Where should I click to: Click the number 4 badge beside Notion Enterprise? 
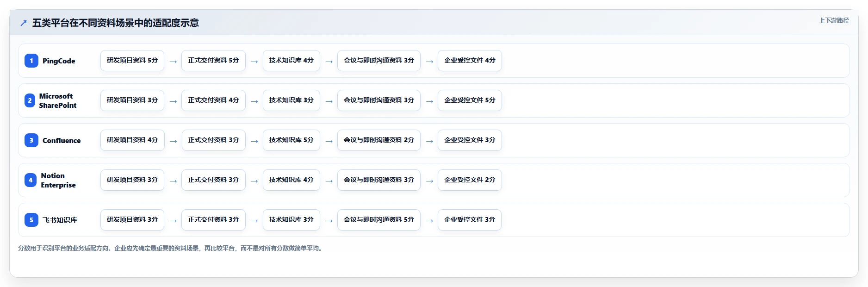click(31, 180)
